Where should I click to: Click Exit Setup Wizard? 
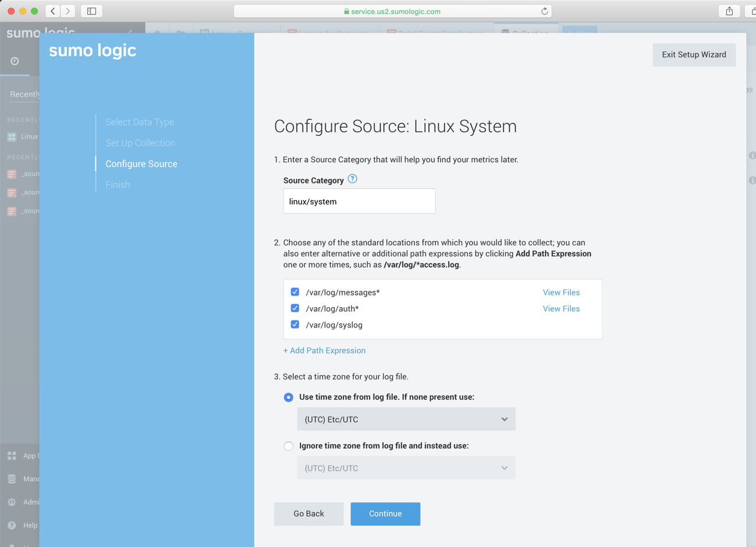tap(693, 55)
